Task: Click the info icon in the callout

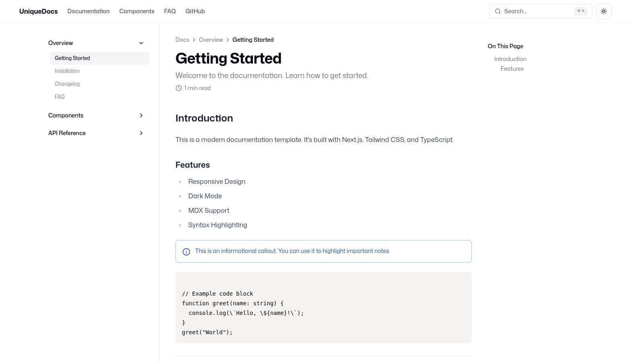Action: 186,252
